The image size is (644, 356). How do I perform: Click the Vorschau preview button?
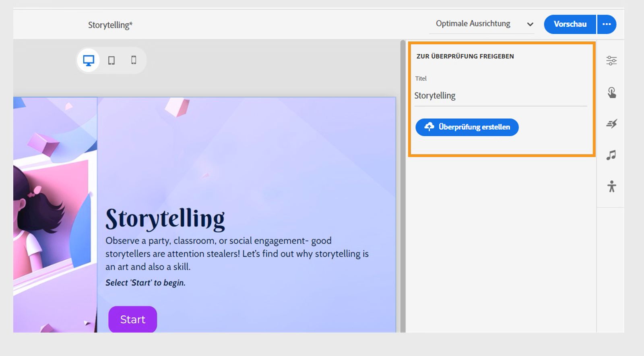click(570, 24)
